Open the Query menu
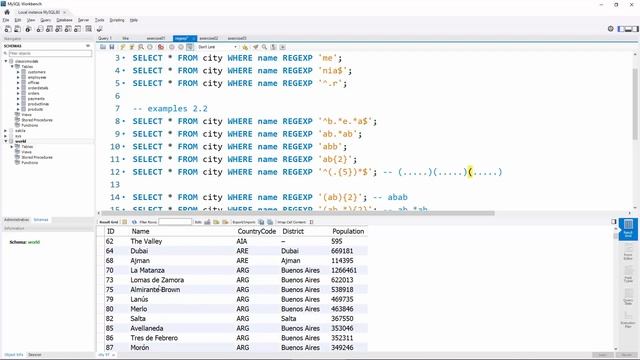 click(45, 20)
